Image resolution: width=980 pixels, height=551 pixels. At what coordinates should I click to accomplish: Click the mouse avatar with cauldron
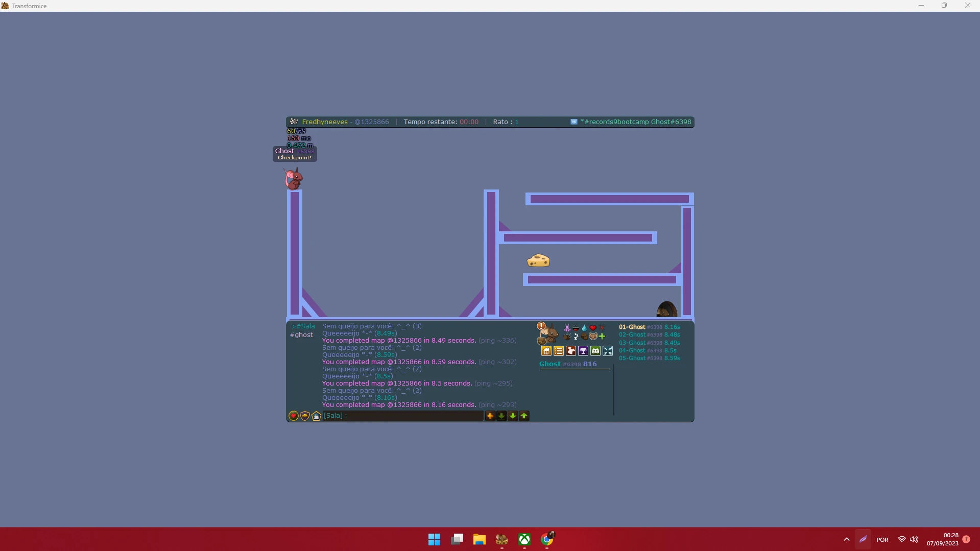[x=548, y=335]
